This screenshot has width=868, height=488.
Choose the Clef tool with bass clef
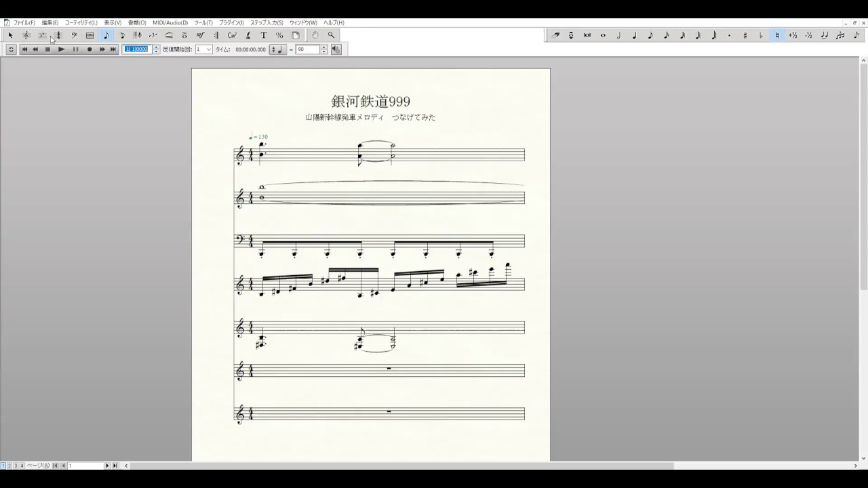pos(75,35)
